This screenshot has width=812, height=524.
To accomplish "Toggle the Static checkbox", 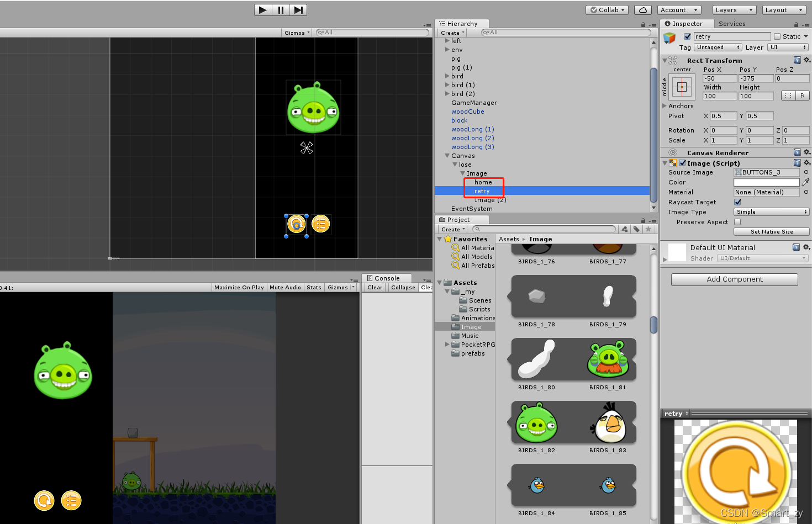I will [x=777, y=36].
